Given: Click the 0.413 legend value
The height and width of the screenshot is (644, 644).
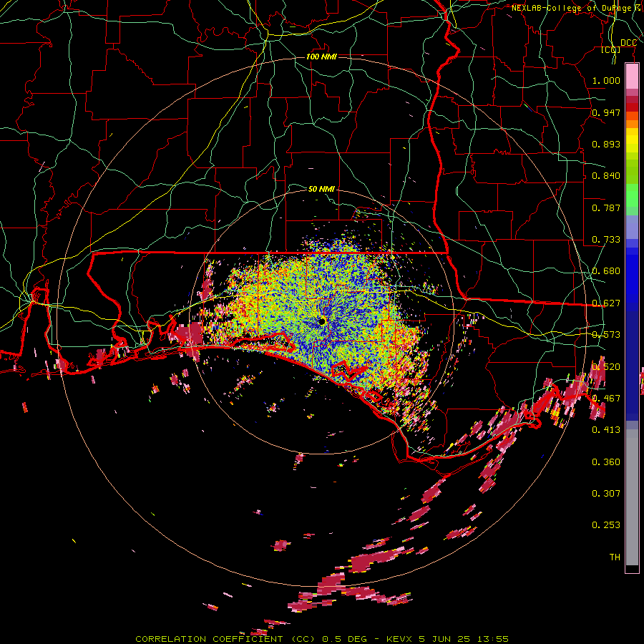Looking at the screenshot, I should pos(606,430).
